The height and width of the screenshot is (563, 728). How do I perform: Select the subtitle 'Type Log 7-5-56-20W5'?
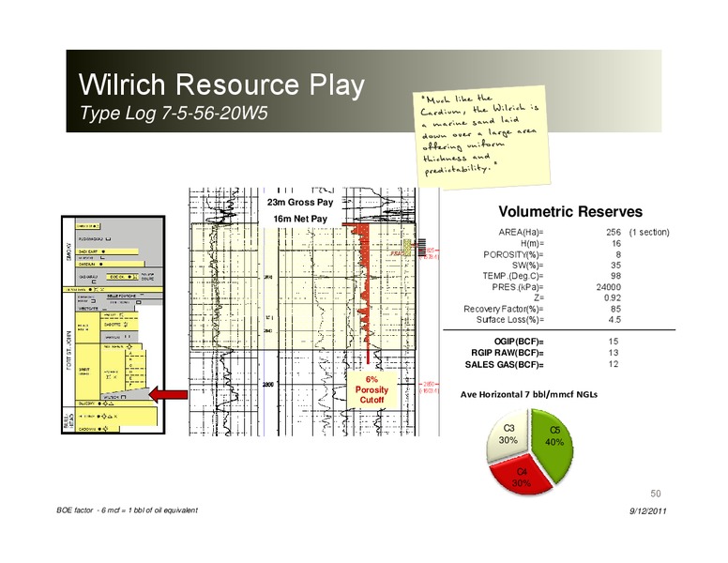174,113
